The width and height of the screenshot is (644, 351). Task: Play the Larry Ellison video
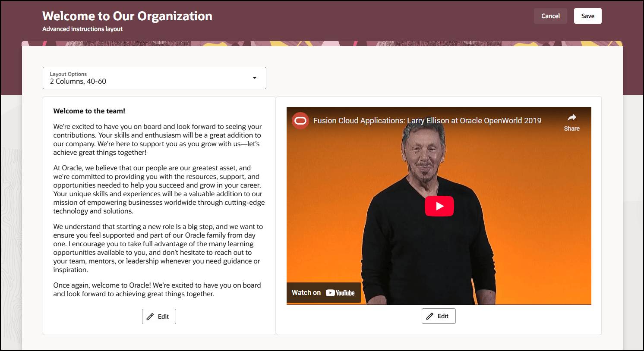pos(439,206)
